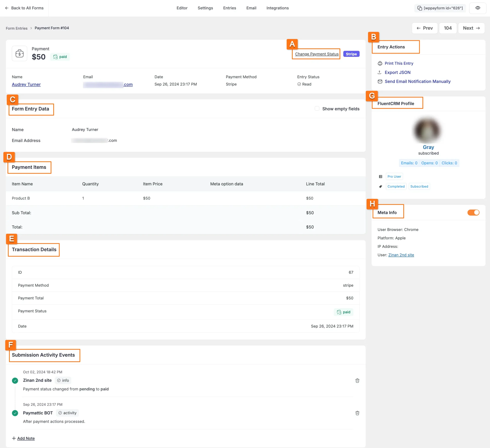Click the payment briefcase icon

[x=20, y=53]
